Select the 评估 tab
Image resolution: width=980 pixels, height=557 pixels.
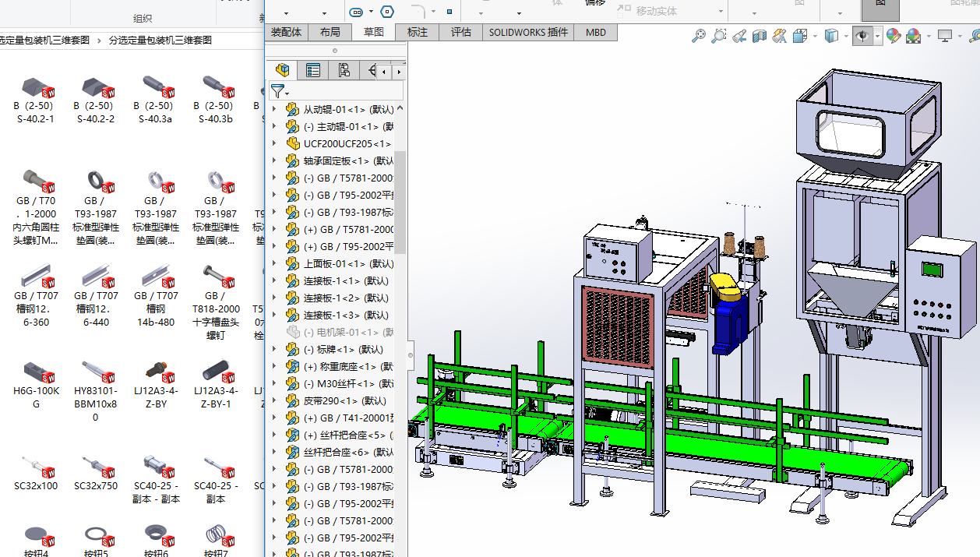pyautogui.click(x=461, y=32)
